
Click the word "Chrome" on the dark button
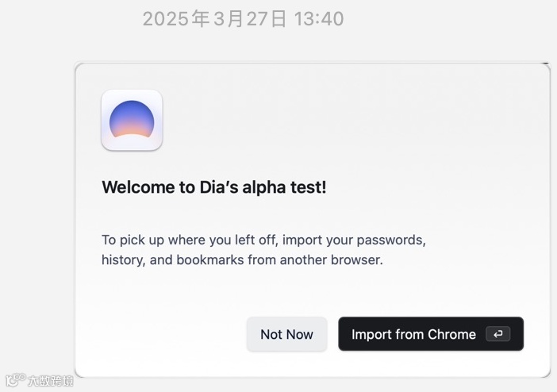451,334
